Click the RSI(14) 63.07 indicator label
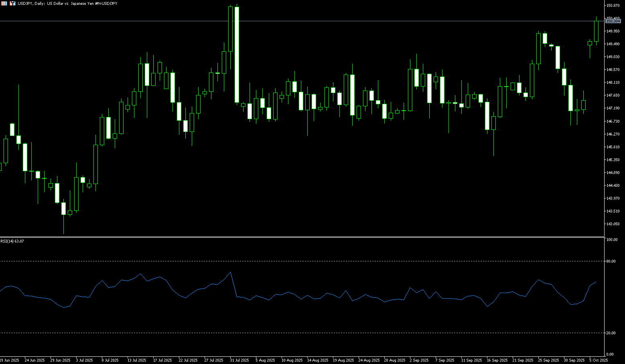This screenshot has height=364, width=625. pos(12,241)
